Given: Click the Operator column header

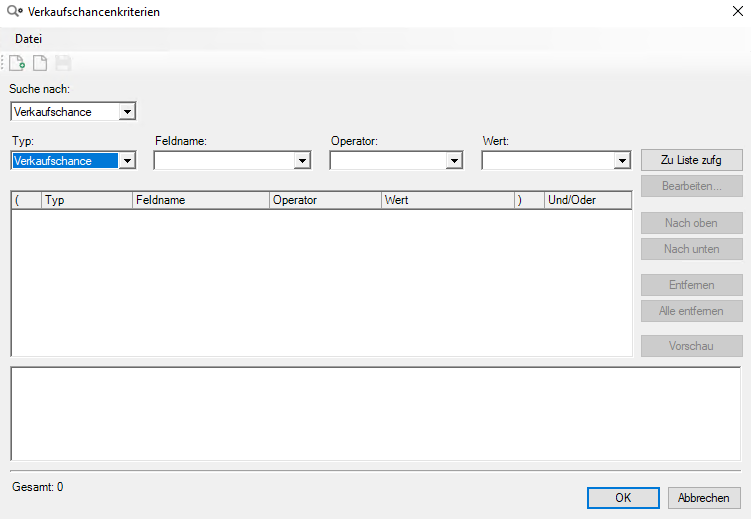Looking at the screenshot, I should point(325,200).
